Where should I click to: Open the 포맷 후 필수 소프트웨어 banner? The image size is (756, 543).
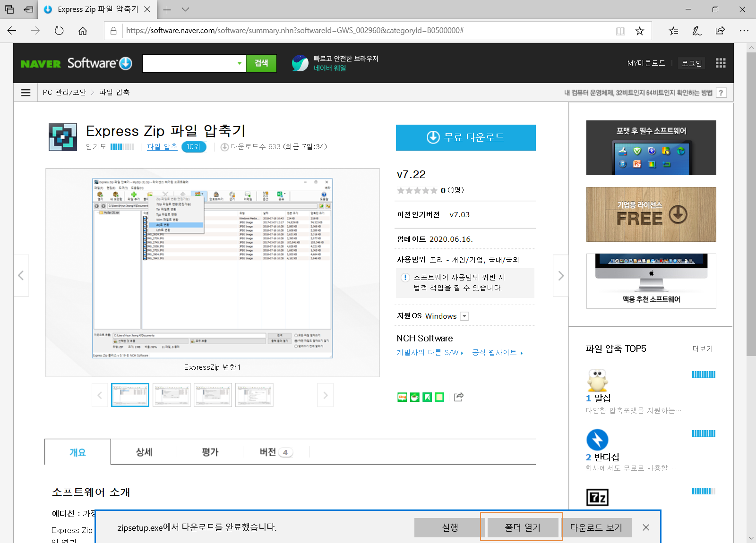(651, 148)
